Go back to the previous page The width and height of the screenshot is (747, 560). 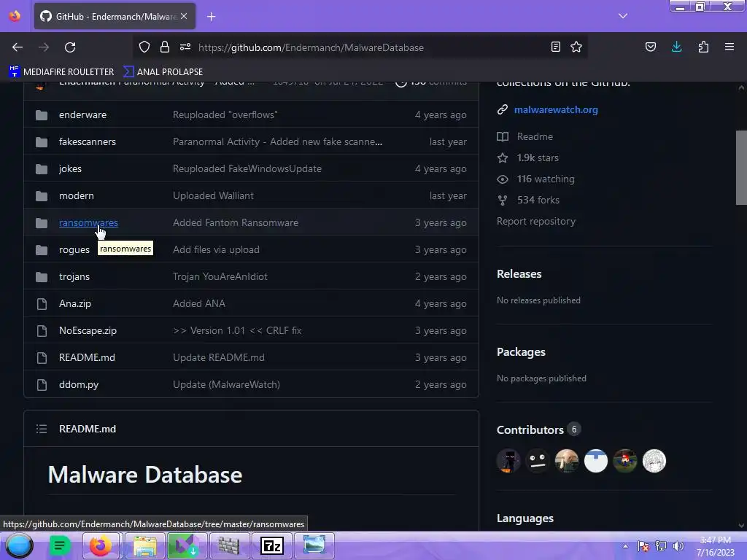[x=18, y=47]
